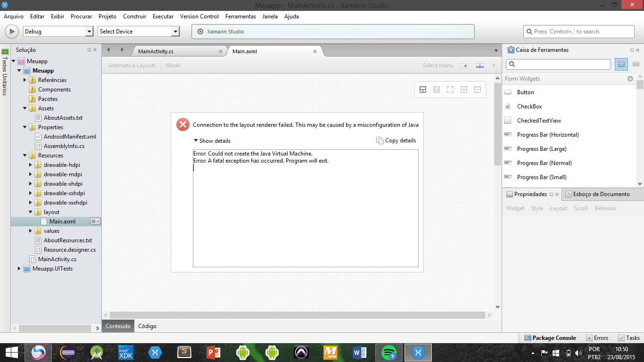Viewport: 644px width, 362px height.
Task: Select AndroidManifest.xml in the tree
Action: [70, 137]
